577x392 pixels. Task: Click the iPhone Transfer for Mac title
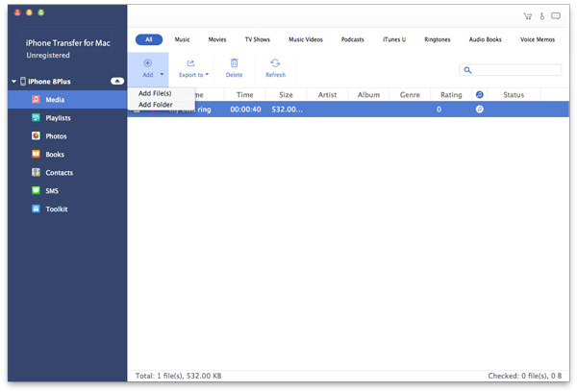point(67,43)
